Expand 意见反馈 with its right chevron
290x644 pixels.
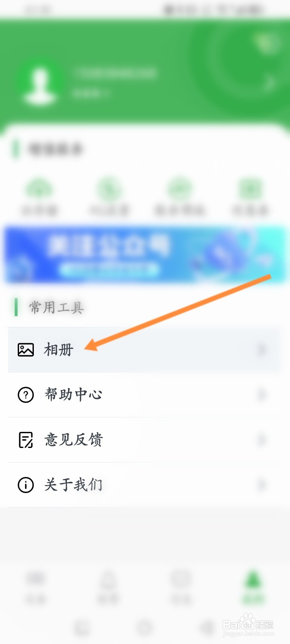click(262, 440)
